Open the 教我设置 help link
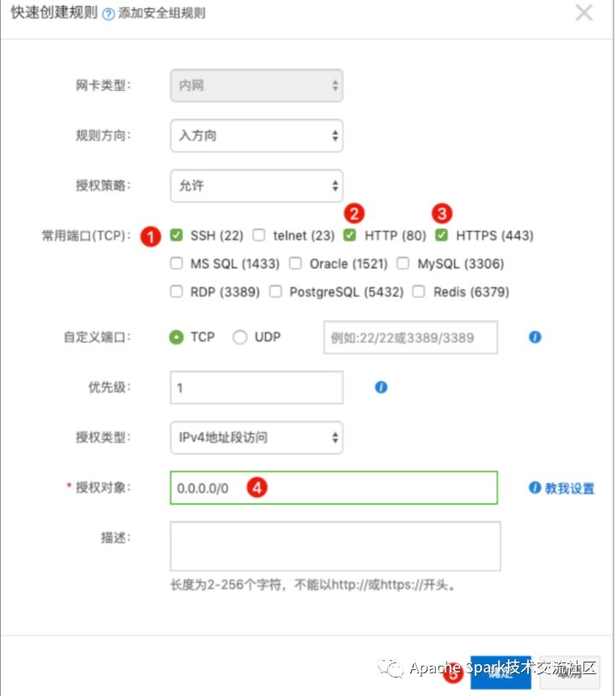616x696 pixels. point(569,488)
